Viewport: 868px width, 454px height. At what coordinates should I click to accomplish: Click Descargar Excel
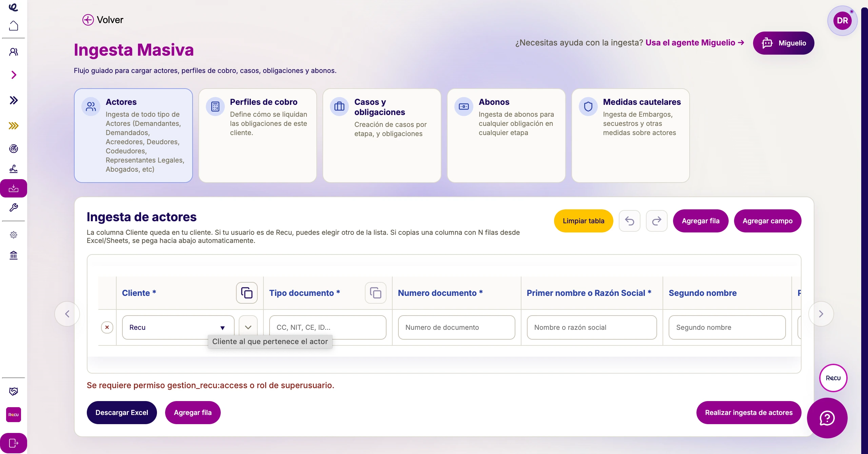pyautogui.click(x=122, y=413)
